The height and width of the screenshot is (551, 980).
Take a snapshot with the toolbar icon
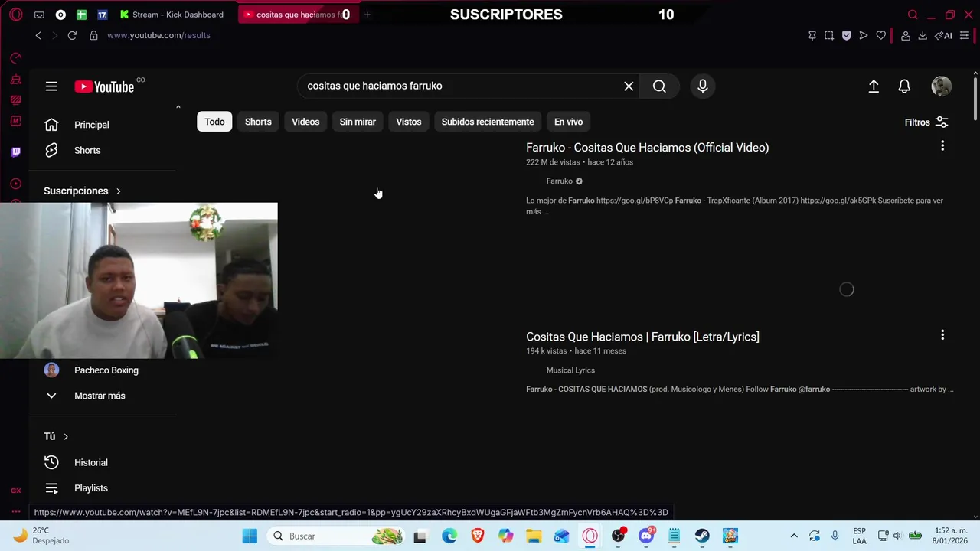(x=829, y=35)
